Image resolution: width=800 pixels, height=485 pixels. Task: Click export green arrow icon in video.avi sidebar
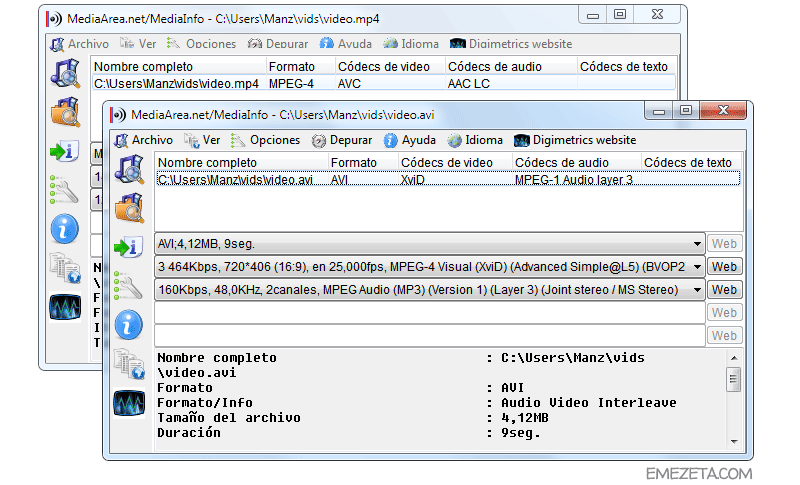point(128,247)
